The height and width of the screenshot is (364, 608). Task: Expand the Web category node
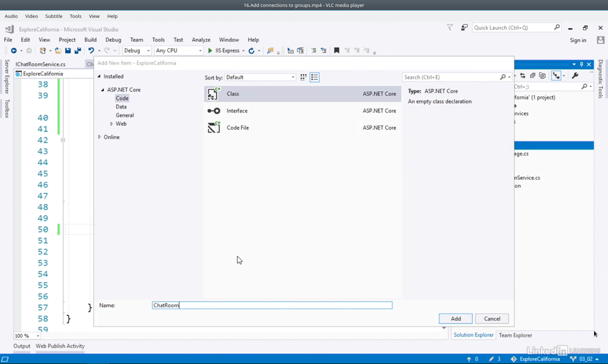pyautogui.click(x=111, y=123)
